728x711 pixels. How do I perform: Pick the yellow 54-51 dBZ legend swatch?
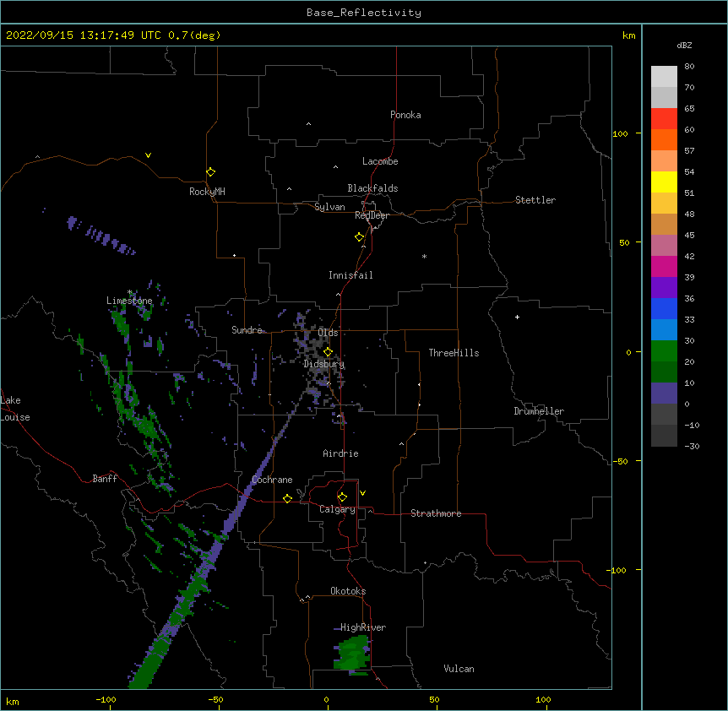tap(664, 182)
